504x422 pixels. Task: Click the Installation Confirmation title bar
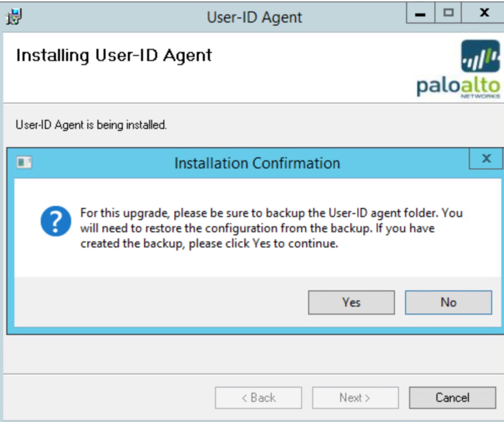pos(257,162)
